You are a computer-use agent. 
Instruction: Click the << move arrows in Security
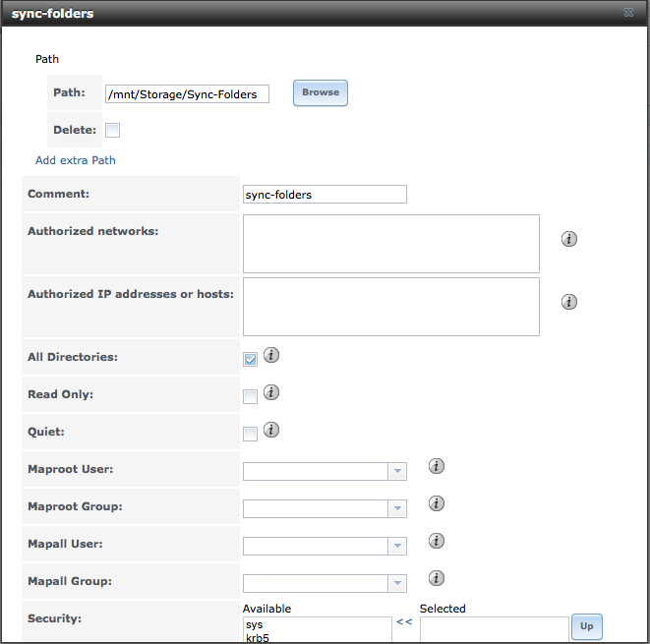click(404, 621)
